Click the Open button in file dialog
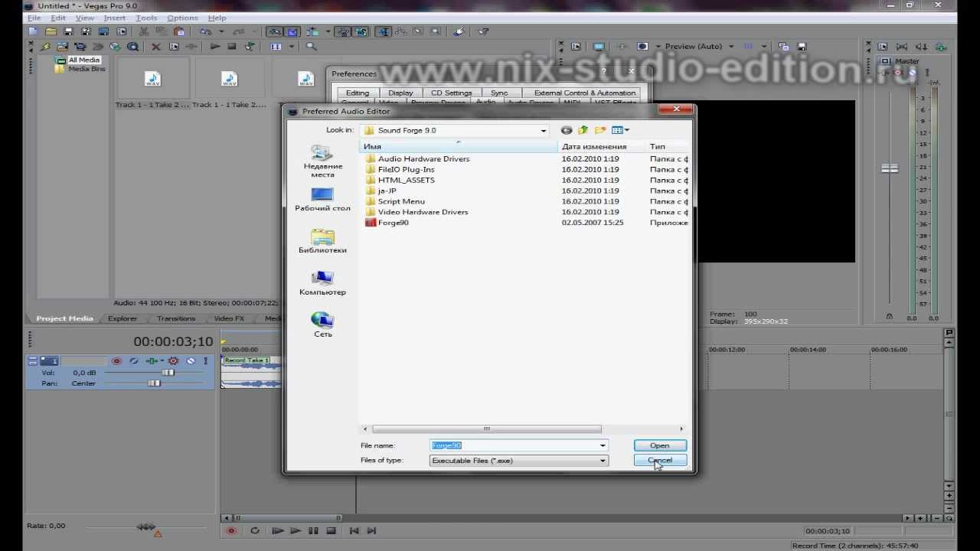 pyautogui.click(x=660, y=445)
